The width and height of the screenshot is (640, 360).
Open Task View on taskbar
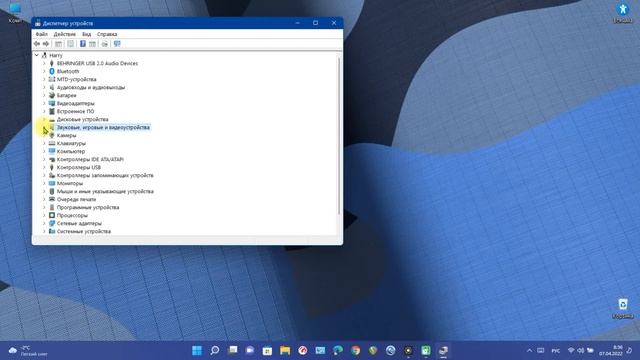click(x=233, y=350)
